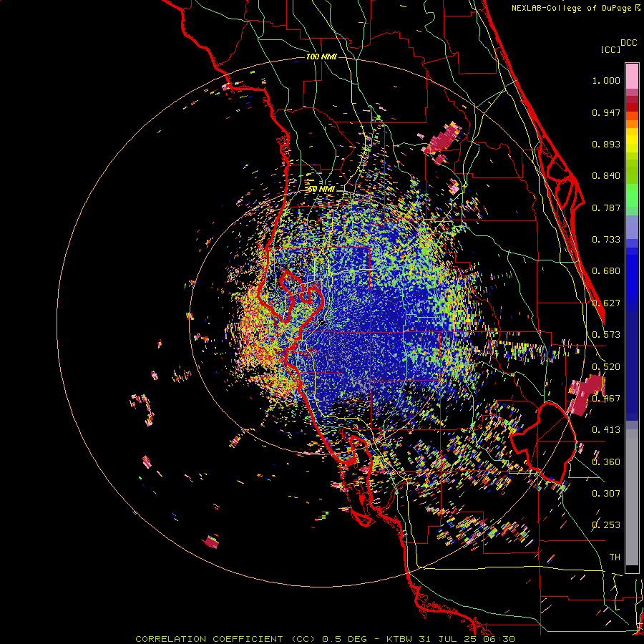Select the 0.893 legend value
The image size is (644, 644).
tap(606, 144)
